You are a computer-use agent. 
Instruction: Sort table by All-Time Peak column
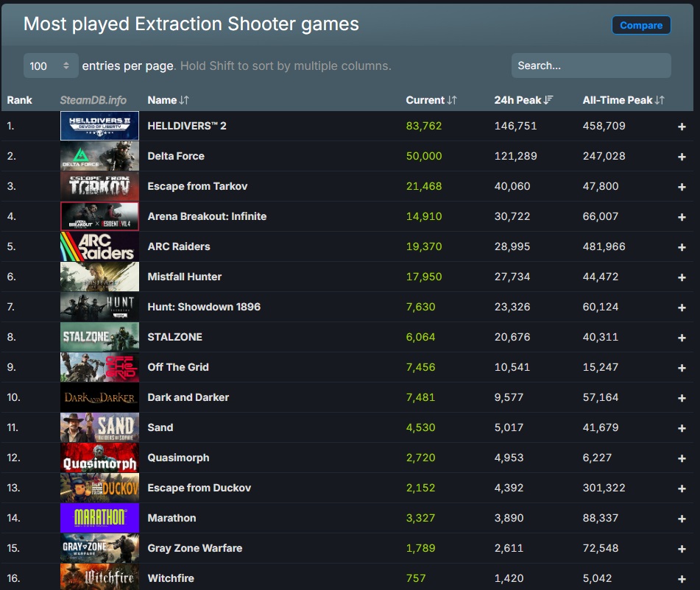click(623, 100)
